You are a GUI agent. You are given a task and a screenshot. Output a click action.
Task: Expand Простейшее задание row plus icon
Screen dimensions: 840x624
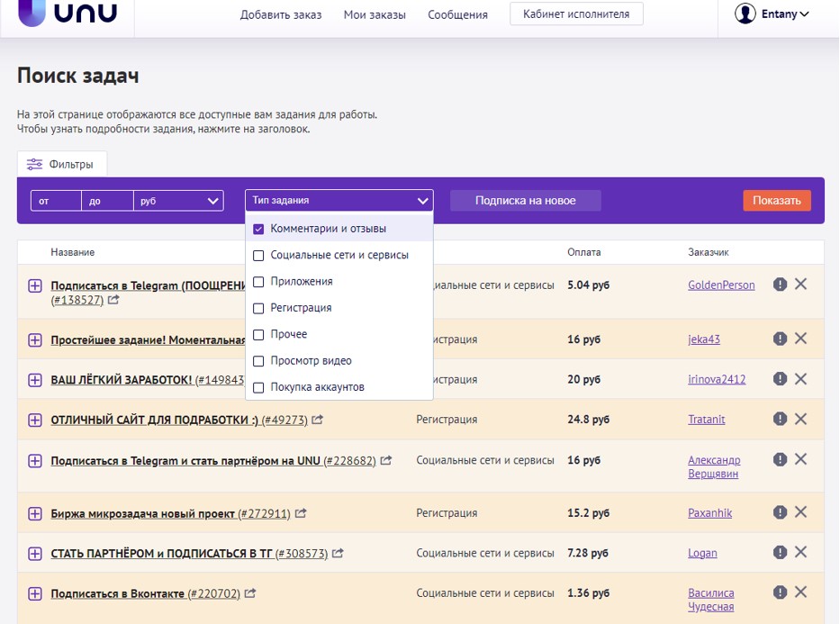coord(35,339)
